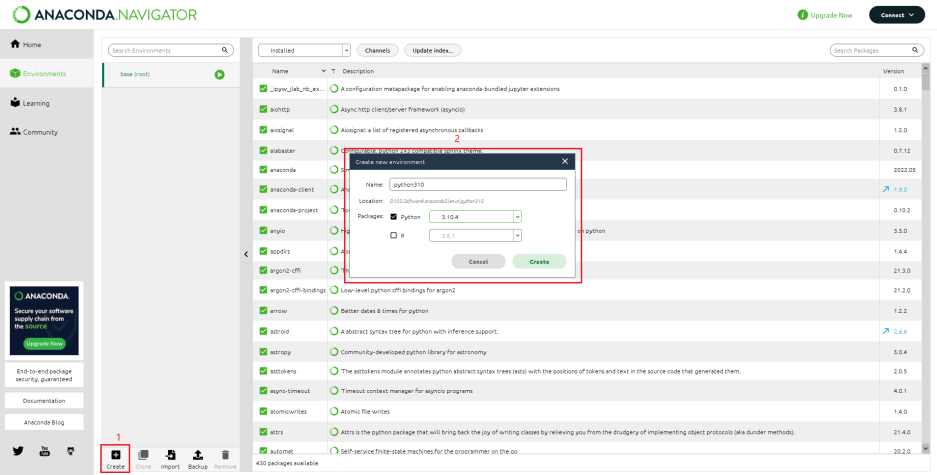Click the atomicwrites package name
The height and width of the screenshot is (475, 937).
(288, 412)
